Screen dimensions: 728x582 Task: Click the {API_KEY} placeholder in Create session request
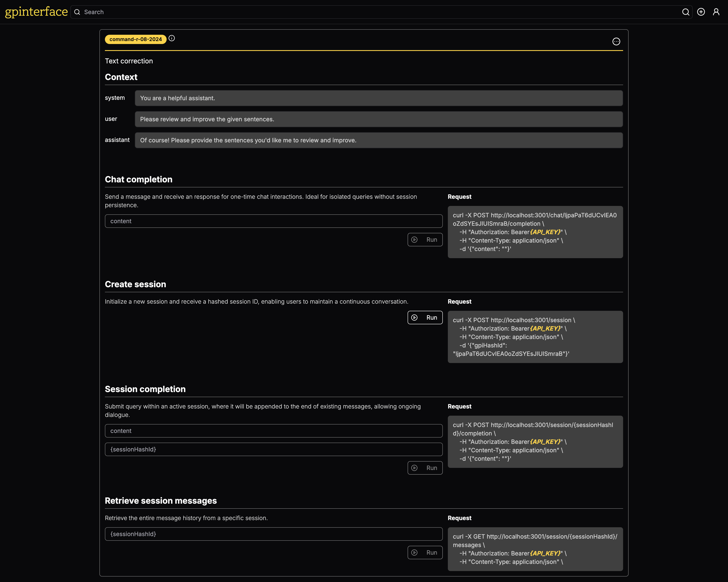tap(545, 328)
